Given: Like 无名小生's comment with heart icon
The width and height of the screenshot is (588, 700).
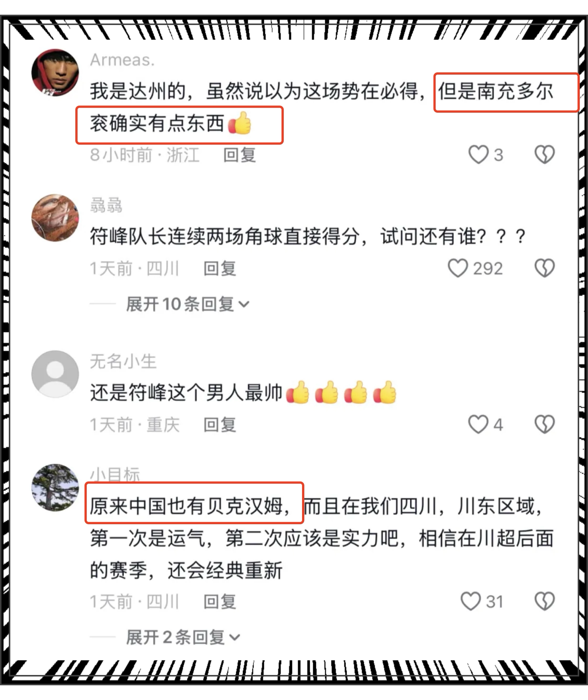Looking at the screenshot, I should (x=478, y=424).
